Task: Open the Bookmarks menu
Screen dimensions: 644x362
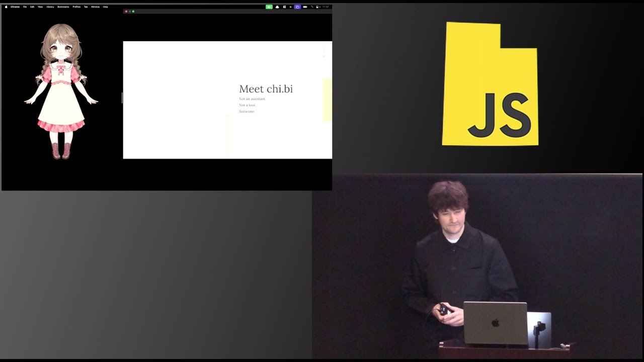Action: coord(63,7)
